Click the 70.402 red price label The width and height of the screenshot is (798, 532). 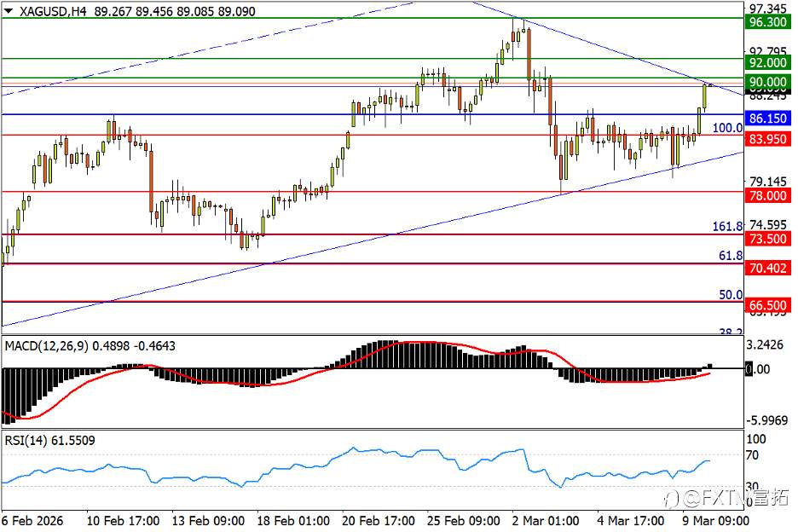768,268
